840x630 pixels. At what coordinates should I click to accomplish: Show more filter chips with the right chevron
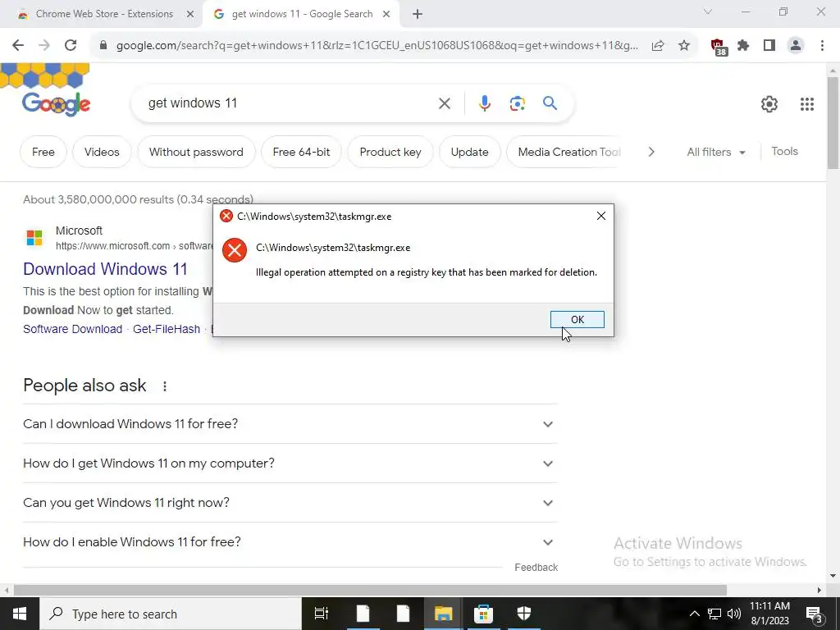pyautogui.click(x=651, y=152)
